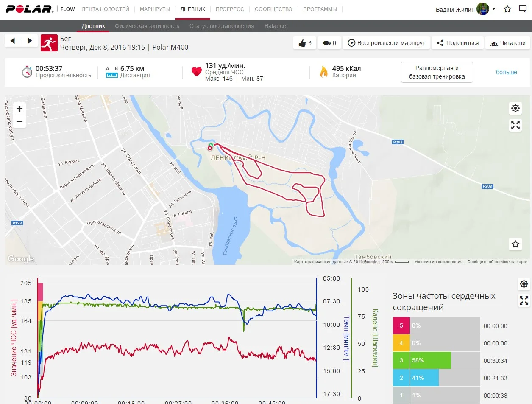Click Воспроизвести маршрут button
Image resolution: width=532 pixels, height=404 pixels.
click(386, 43)
